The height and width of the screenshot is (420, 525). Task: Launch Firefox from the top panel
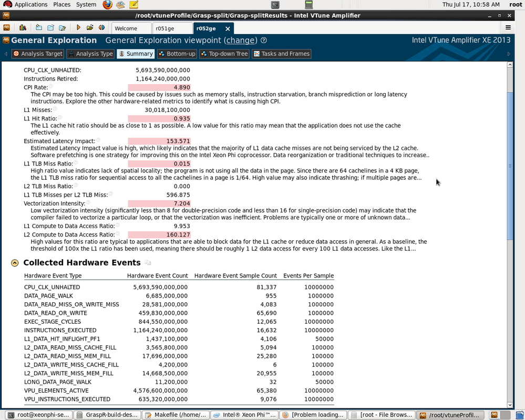108,4
